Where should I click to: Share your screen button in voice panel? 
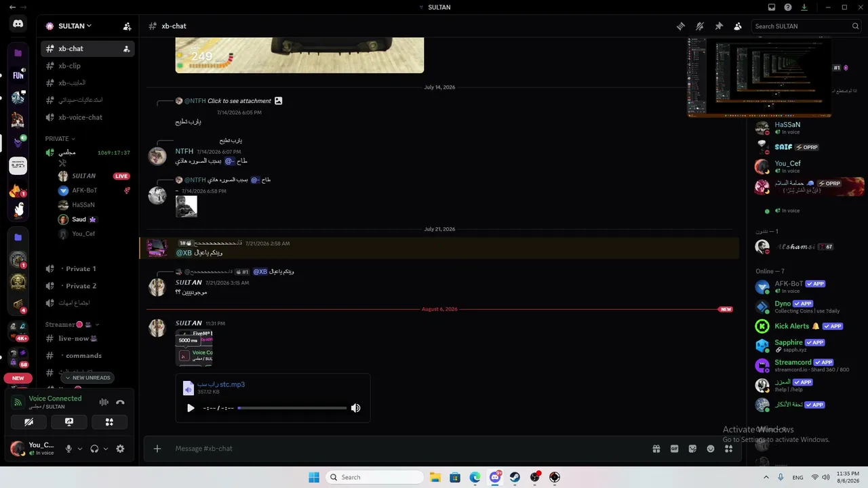pos(69,422)
